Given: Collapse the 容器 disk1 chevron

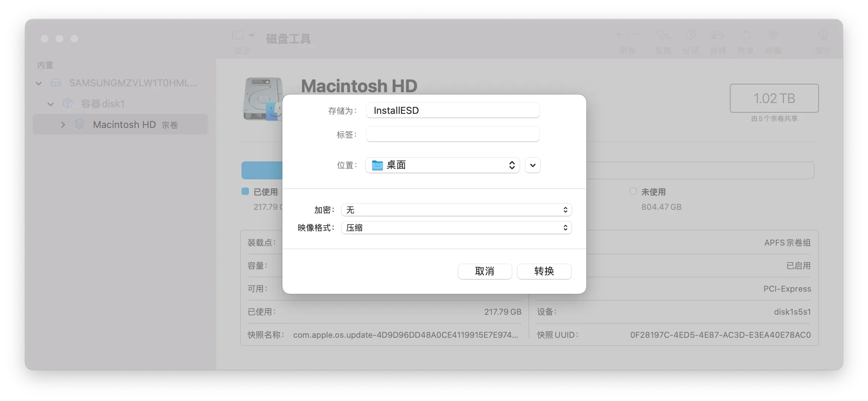Looking at the screenshot, I should coord(51,104).
